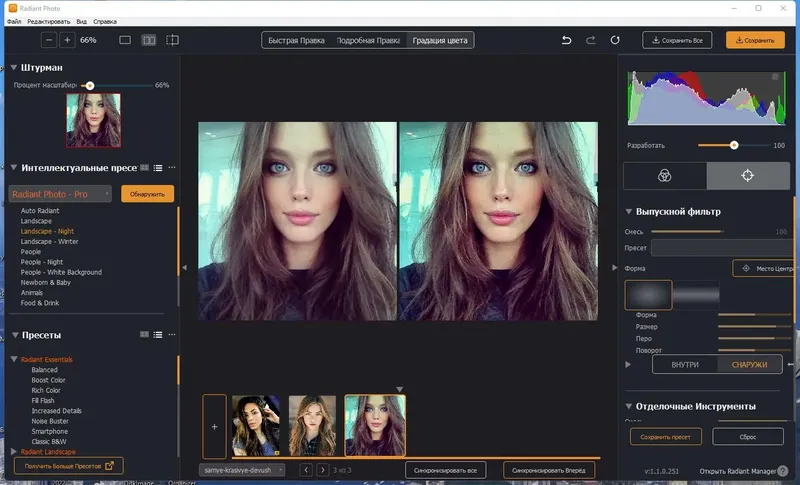
Task: Click the Разработать slider handle
Action: click(x=734, y=145)
